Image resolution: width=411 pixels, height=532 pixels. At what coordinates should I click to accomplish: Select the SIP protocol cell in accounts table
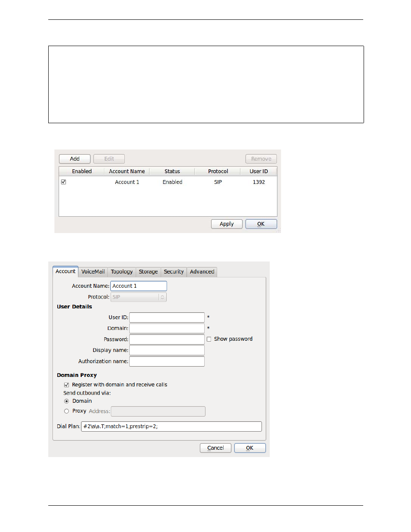point(218,182)
